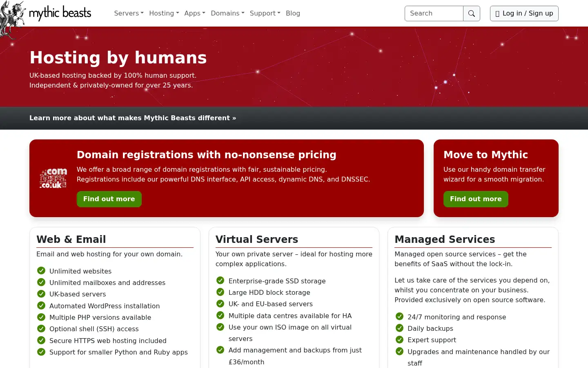
Task: Click the Web & Email heading
Action: tap(71, 239)
